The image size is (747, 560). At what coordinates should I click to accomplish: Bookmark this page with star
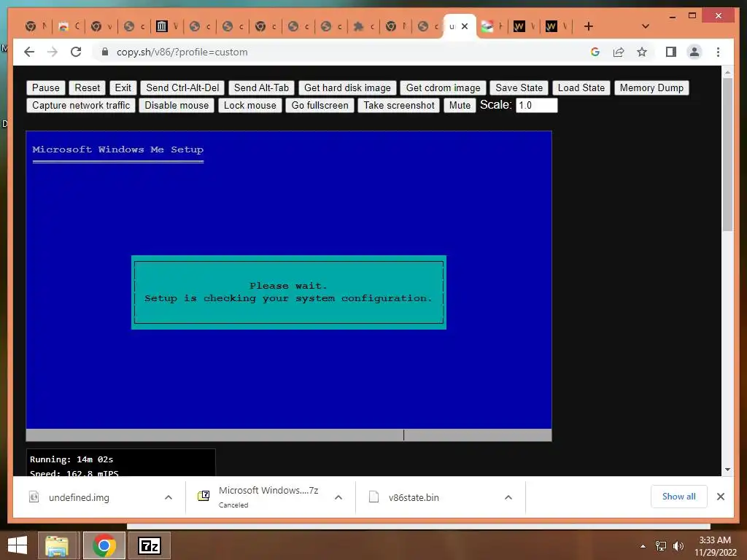click(x=642, y=52)
